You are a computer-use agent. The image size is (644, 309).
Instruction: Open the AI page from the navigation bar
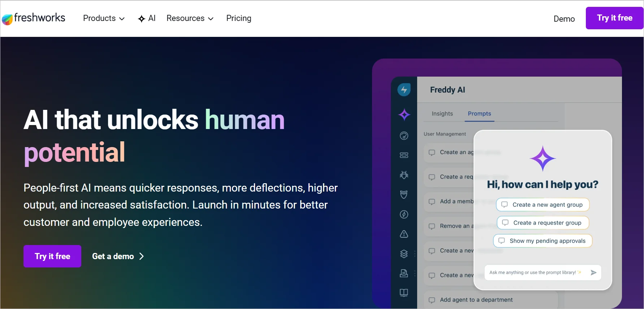point(147,18)
